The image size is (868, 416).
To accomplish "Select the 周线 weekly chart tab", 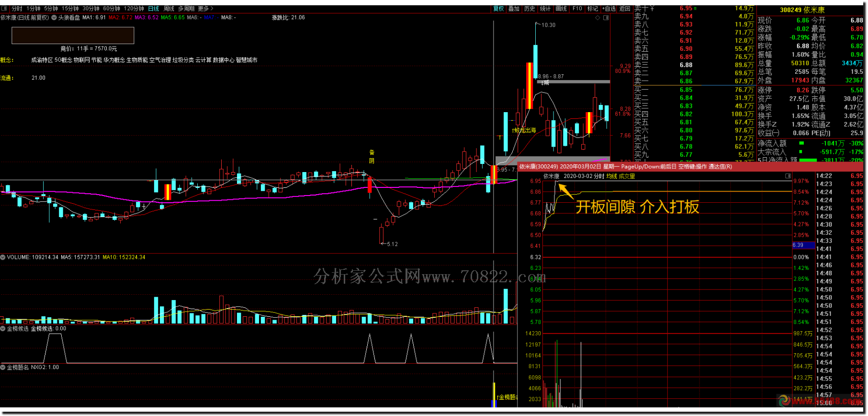I will (169, 9).
